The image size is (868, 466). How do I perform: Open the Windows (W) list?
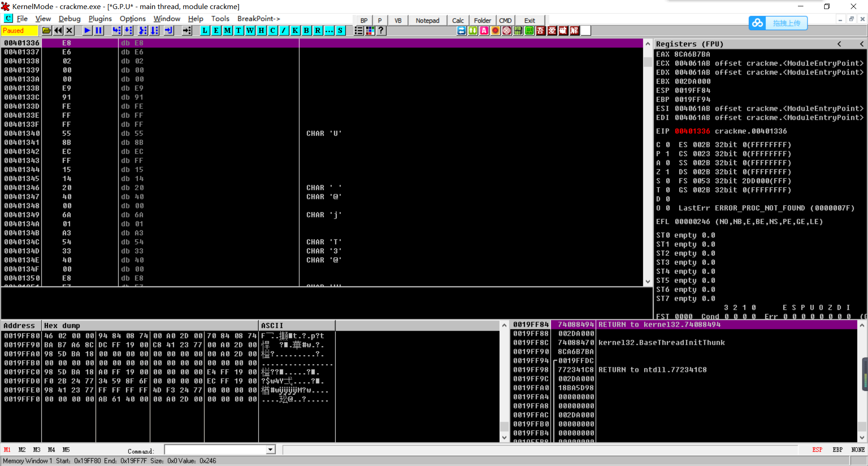[x=250, y=30]
